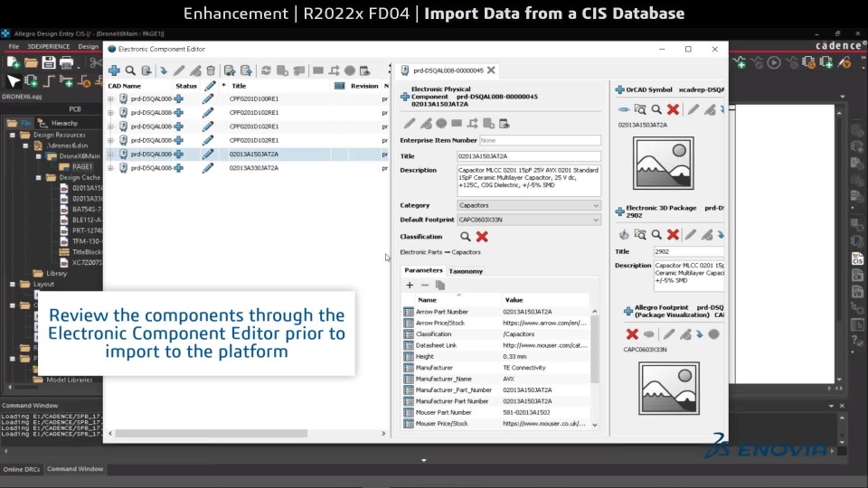
Task: Click the Datasheet Link parameter row
Action: point(495,345)
